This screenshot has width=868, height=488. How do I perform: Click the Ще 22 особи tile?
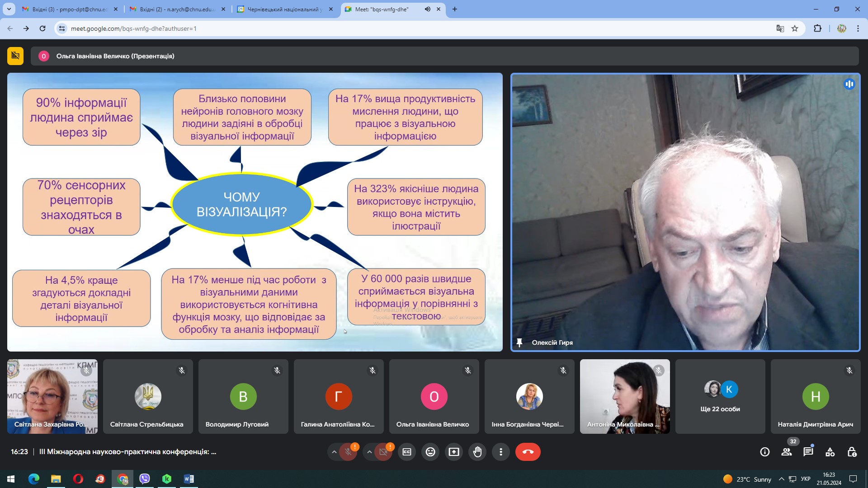(720, 397)
